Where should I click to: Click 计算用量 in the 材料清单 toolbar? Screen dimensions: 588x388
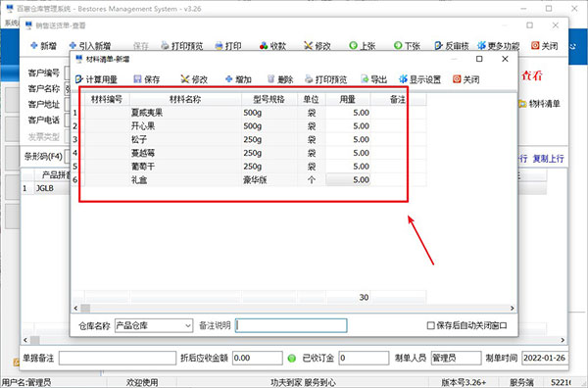(x=96, y=79)
